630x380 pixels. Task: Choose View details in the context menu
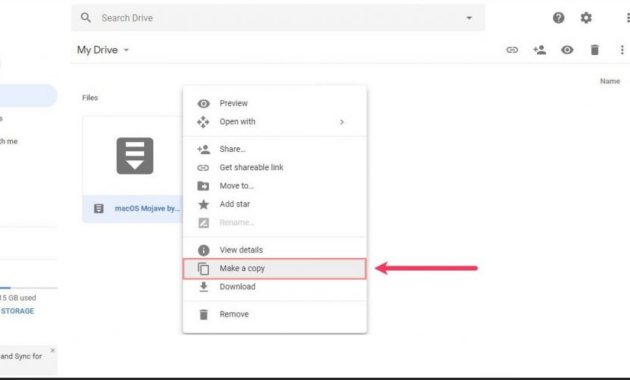(275, 250)
